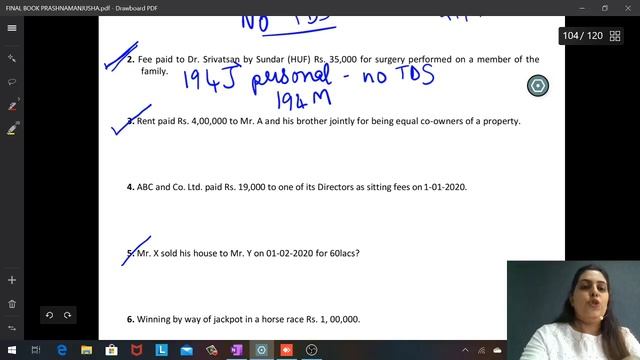Select the lasso selection tool
640x360 pixels.
[12, 82]
